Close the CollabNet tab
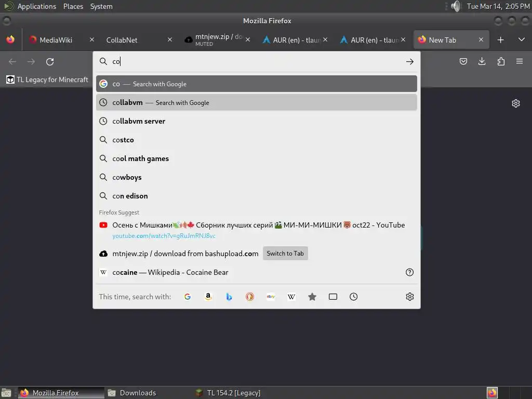 [x=170, y=39]
